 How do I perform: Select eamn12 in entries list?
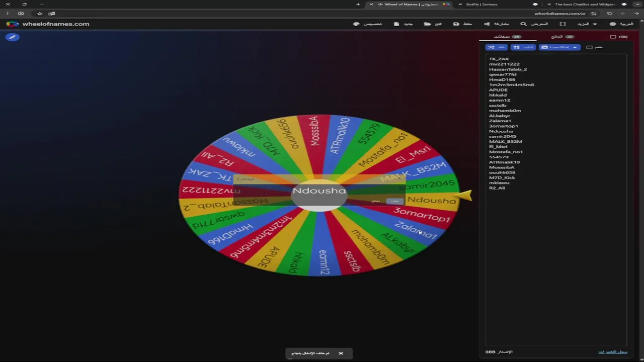[500, 100]
